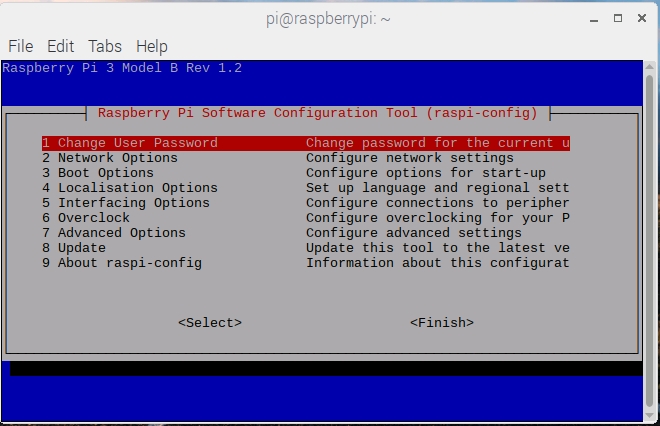Click 'Configure advanced settings' description
660x426 pixels.
tap(414, 233)
